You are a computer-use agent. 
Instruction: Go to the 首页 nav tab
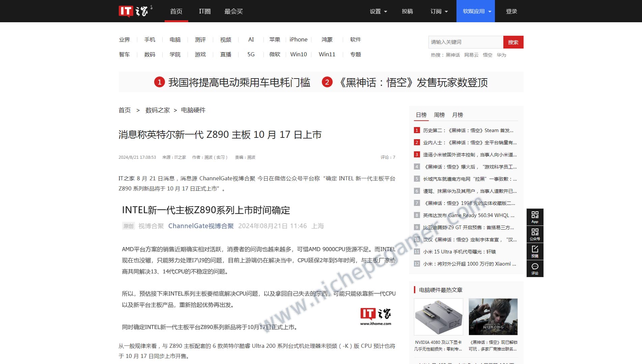click(x=176, y=11)
